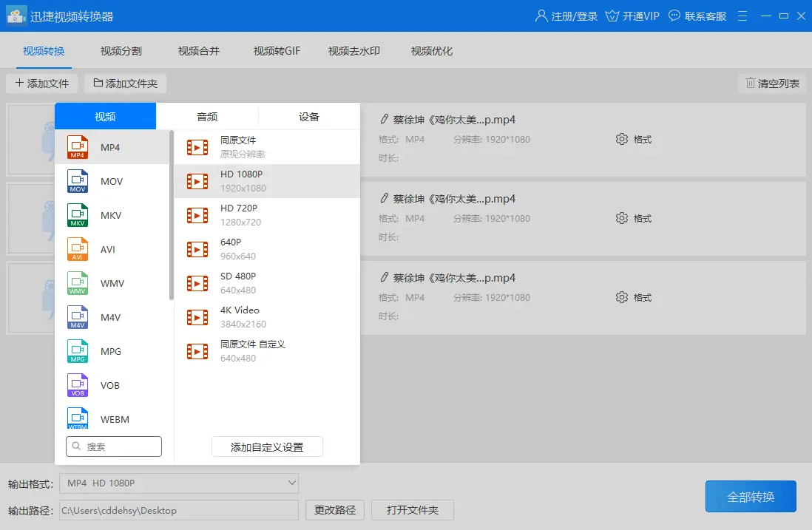Switch to the 视频去水印 tab
This screenshot has width=812, height=530.
[x=354, y=51]
